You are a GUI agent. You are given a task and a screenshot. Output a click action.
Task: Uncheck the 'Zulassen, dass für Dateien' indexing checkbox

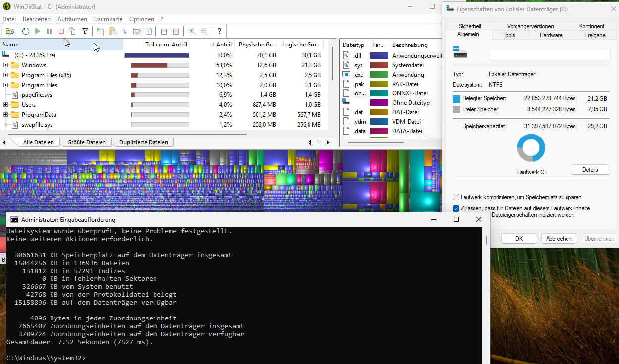click(x=456, y=208)
